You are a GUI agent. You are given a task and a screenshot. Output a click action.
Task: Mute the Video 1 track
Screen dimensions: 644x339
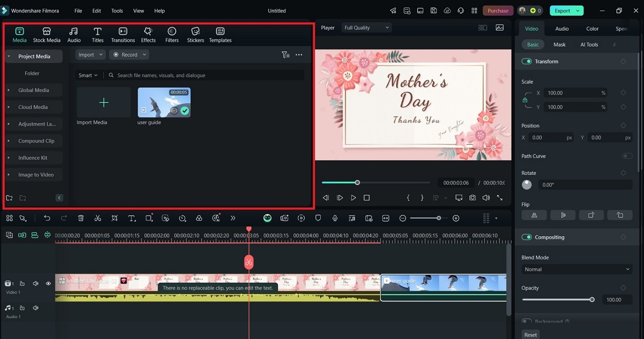(35, 284)
